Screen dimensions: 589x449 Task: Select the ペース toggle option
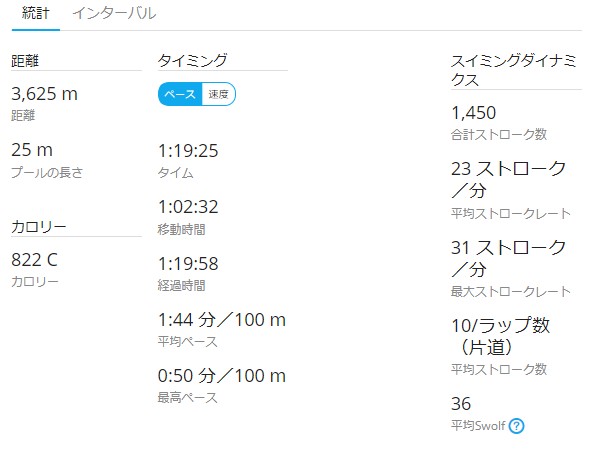(180, 94)
